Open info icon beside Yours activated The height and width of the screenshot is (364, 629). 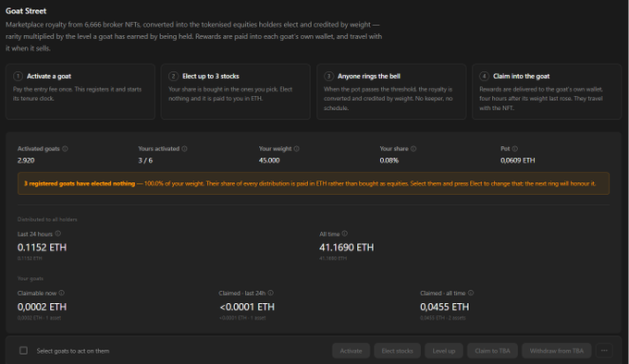tap(184, 149)
